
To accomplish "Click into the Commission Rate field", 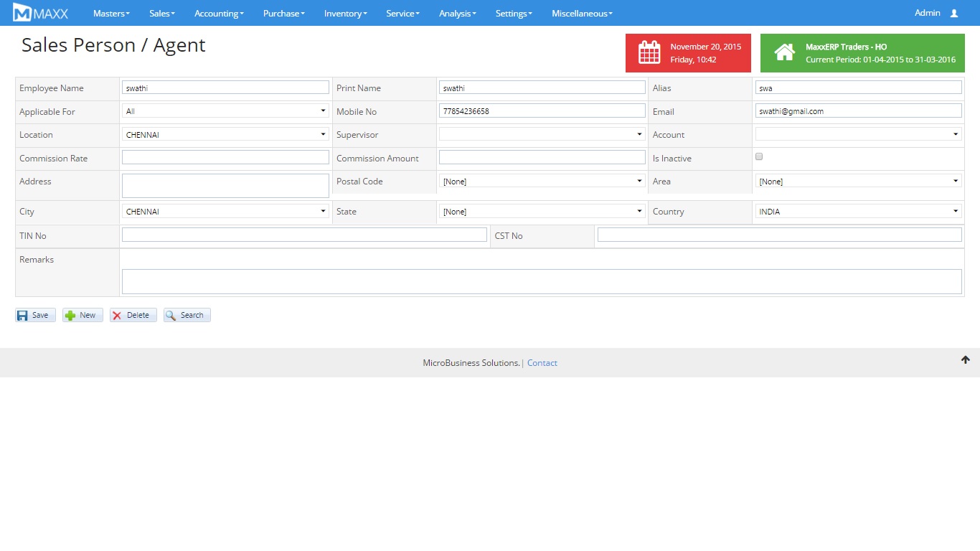I will pos(225,157).
